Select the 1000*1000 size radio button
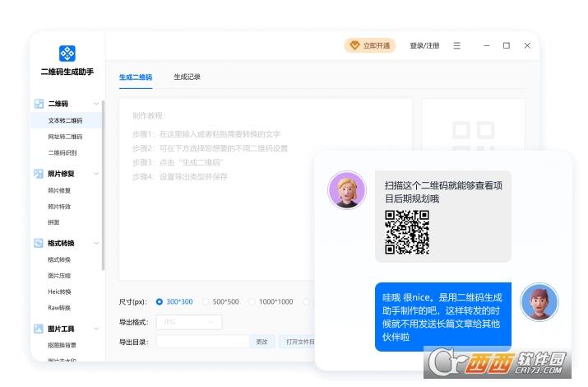This screenshot has width=588, height=387. tap(252, 302)
